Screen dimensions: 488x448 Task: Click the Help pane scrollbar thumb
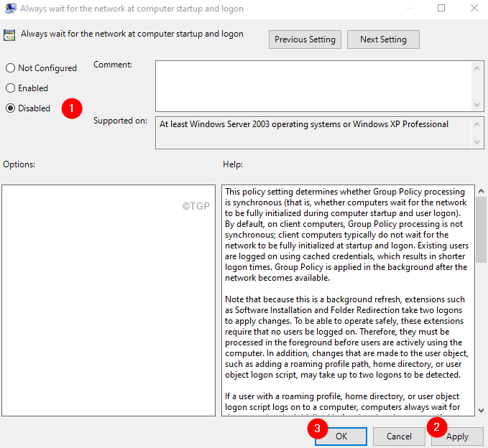481,230
